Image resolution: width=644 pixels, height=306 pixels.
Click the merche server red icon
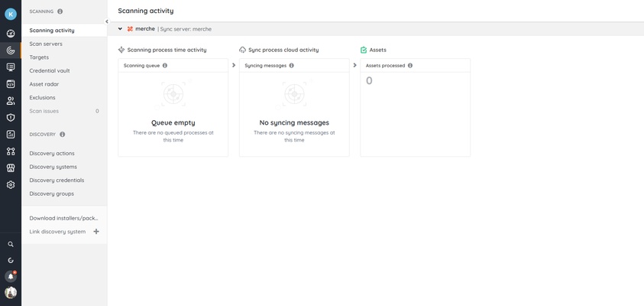130,29
